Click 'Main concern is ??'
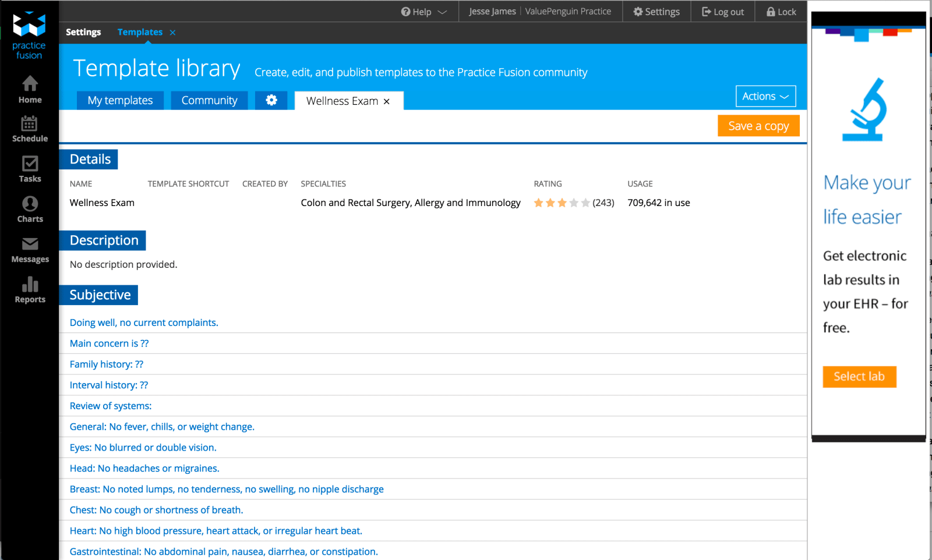This screenshot has height=560, width=932. pyautogui.click(x=109, y=343)
